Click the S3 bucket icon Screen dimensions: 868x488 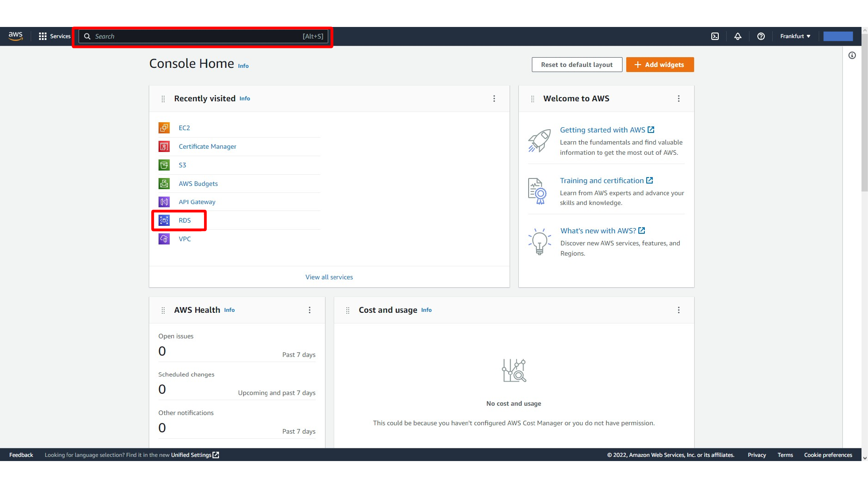click(164, 165)
